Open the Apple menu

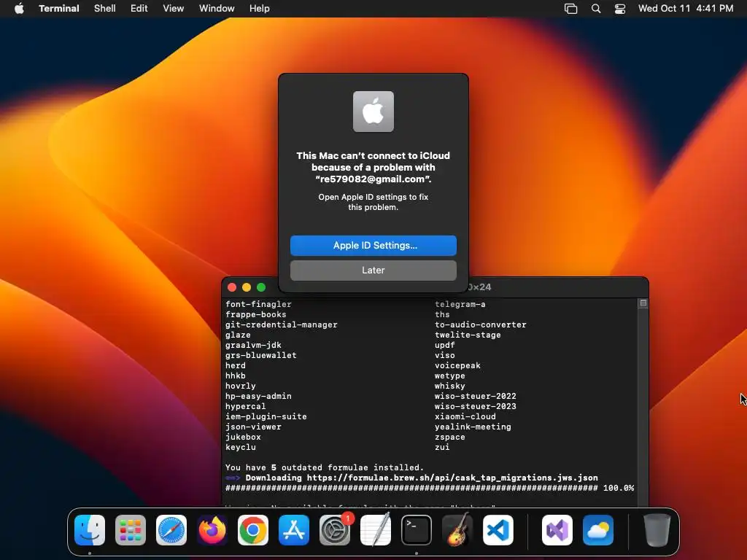click(19, 8)
